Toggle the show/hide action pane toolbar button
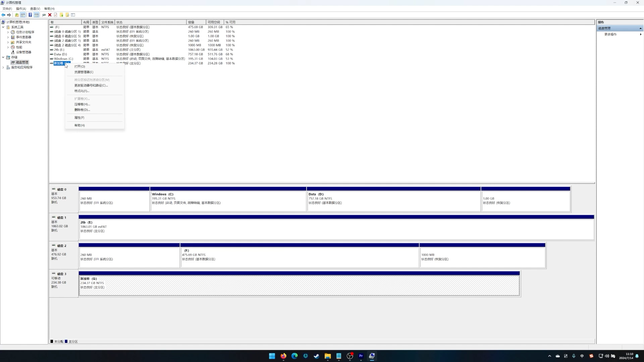The image size is (644, 362). click(37, 15)
